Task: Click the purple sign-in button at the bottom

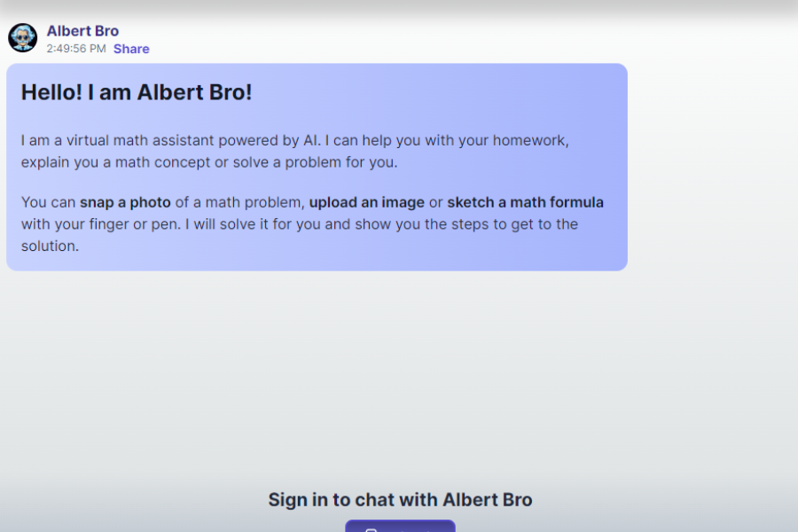Action: coord(399,528)
